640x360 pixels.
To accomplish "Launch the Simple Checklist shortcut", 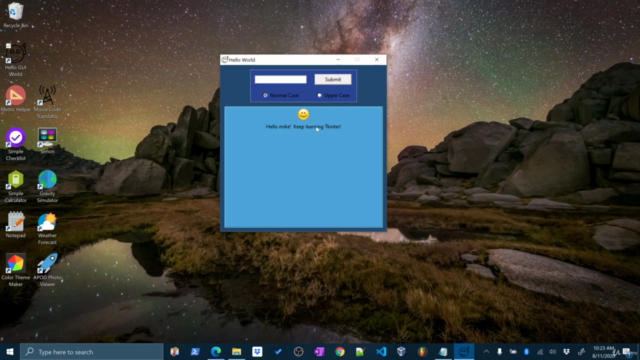I will (x=16, y=144).
